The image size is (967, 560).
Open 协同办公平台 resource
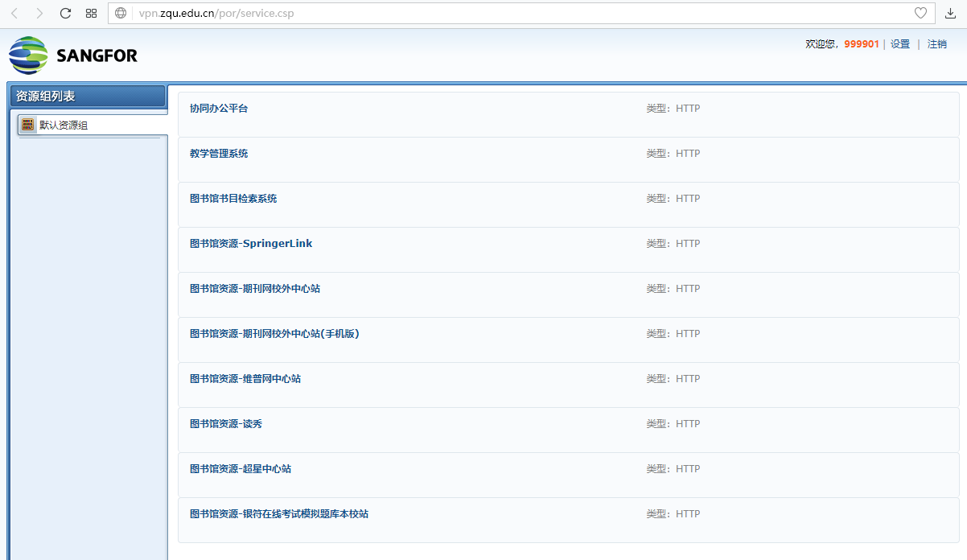pos(219,109)
